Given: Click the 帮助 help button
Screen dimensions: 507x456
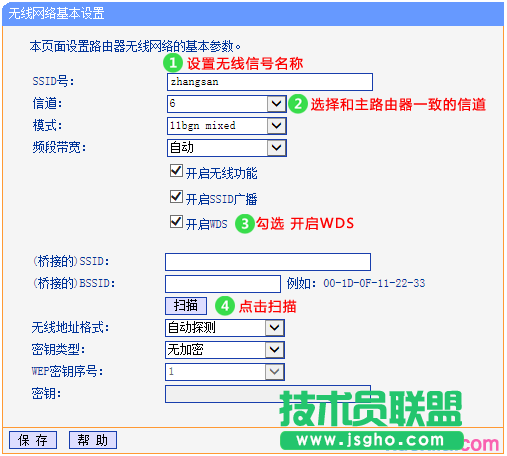Looking at the screenshot, I should tap(93, 440).
